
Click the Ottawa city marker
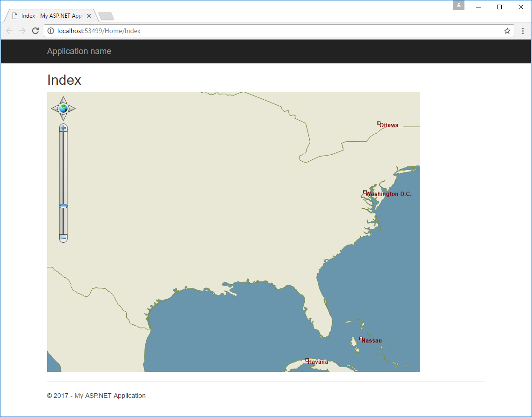[379, 123]
